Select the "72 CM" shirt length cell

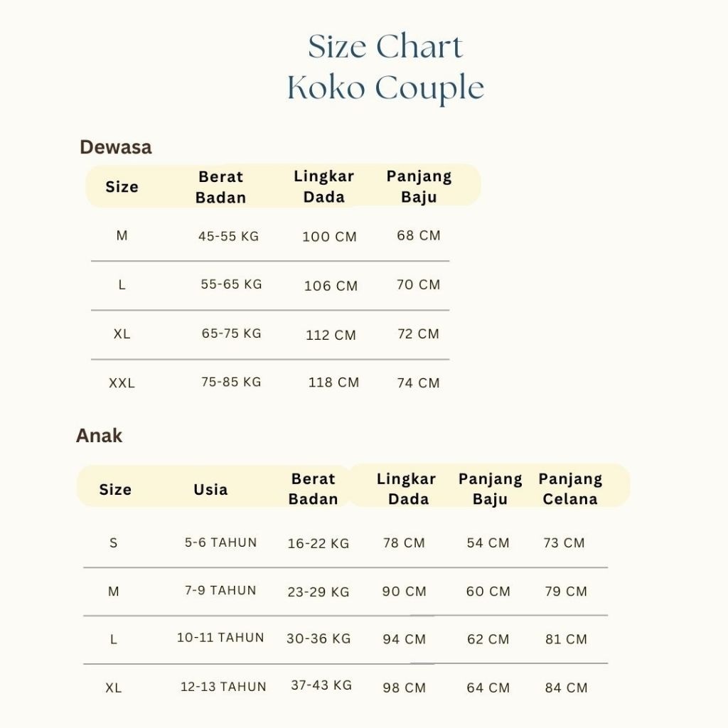coord(418,333)
